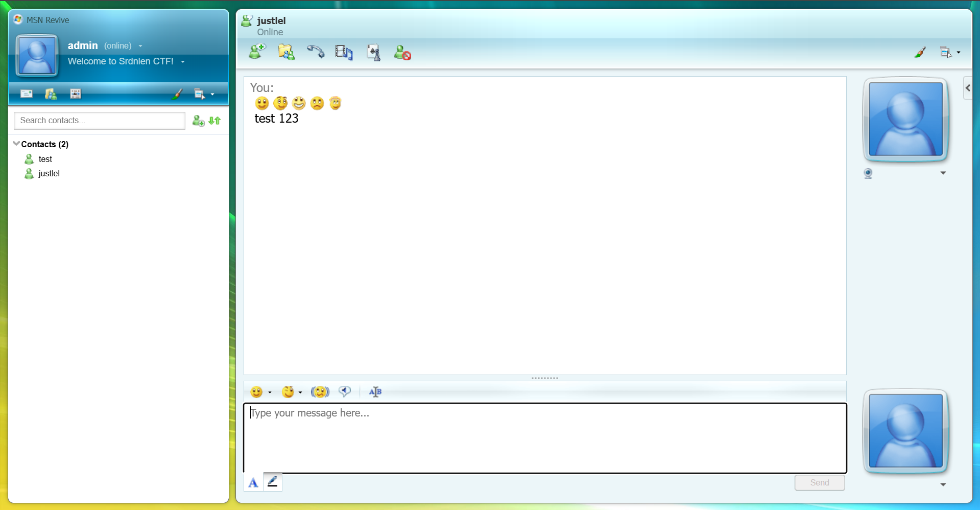Screen dimensions: 980x510
Task: Collapse the display picture side panel
Action: tap(967, 88)
